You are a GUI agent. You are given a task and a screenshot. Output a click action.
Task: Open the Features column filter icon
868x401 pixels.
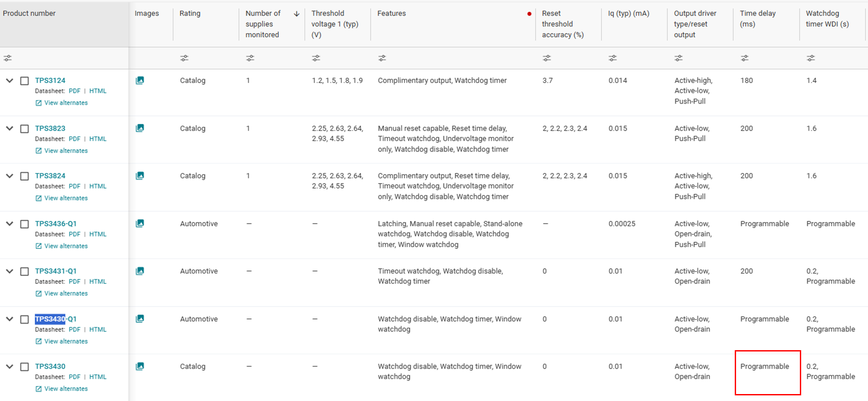(x=382, y=58)
